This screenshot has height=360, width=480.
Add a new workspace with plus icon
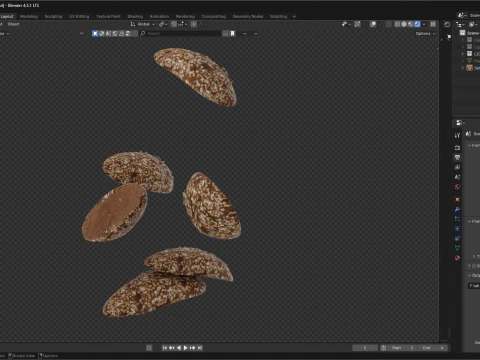tap(294, 16)
